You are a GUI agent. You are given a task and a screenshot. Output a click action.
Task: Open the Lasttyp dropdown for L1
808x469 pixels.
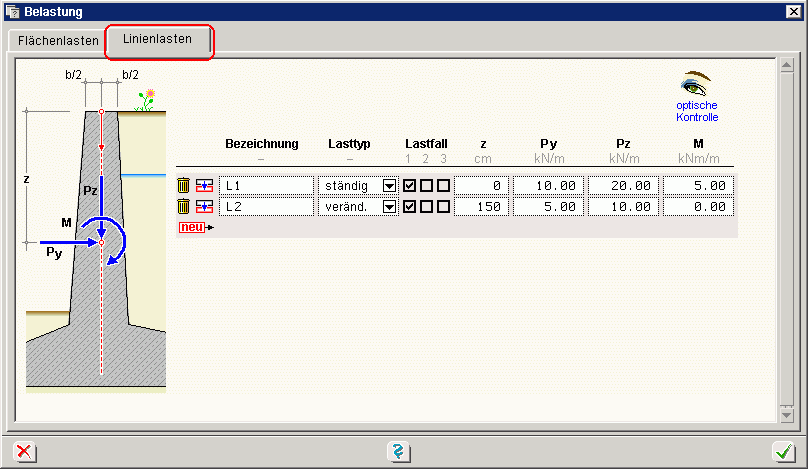point(390,186)
